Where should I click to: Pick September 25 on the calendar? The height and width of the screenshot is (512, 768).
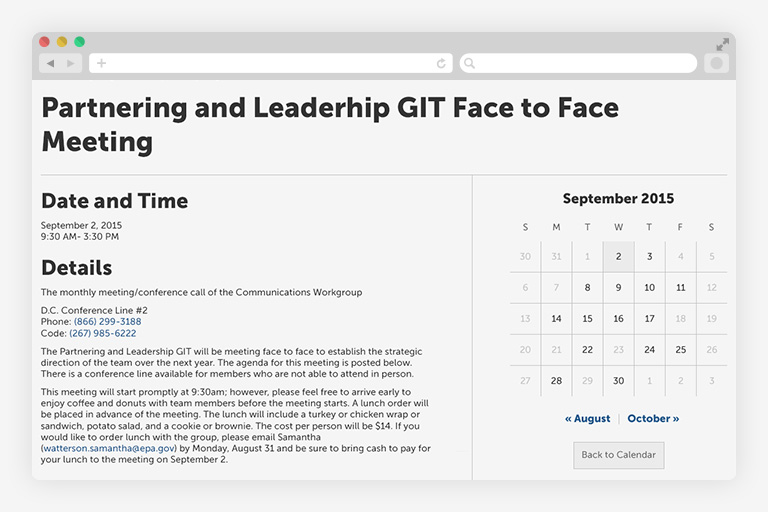click(681, 350)
